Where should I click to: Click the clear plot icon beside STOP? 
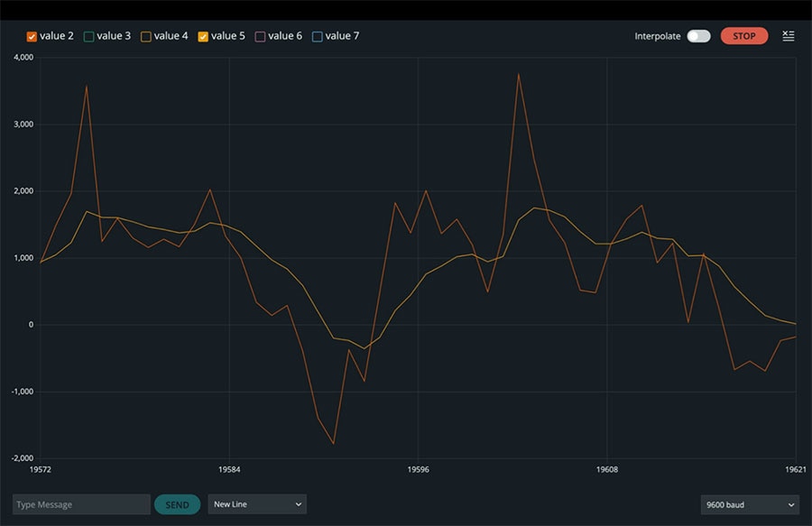[x=789, y=36]
